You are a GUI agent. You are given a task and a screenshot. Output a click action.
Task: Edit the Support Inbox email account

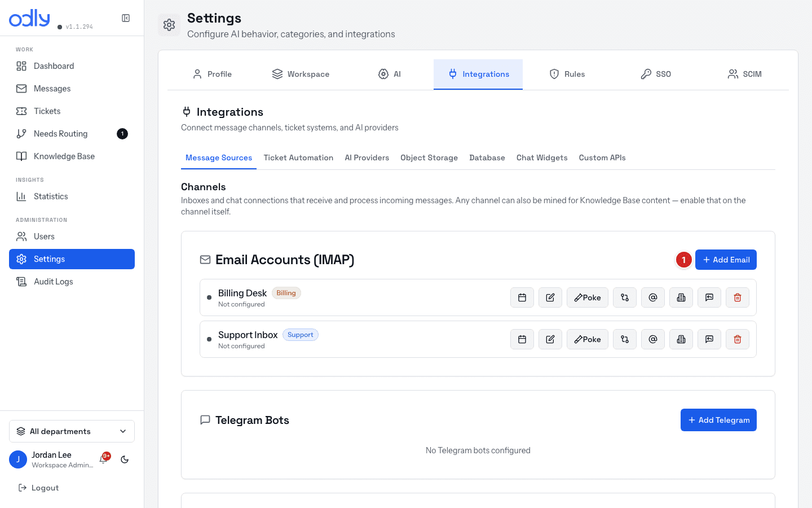550,339
